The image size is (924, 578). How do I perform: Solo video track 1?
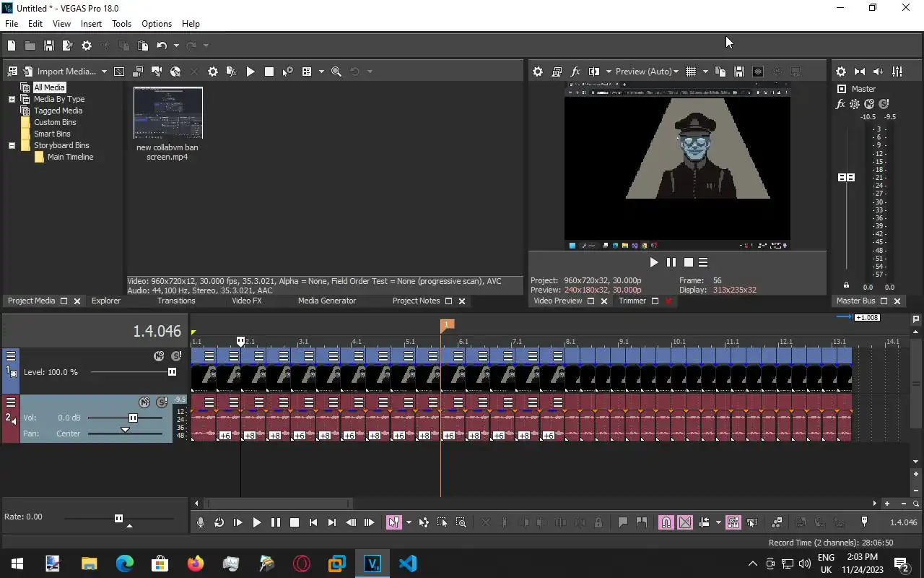[x=175, y=356]
